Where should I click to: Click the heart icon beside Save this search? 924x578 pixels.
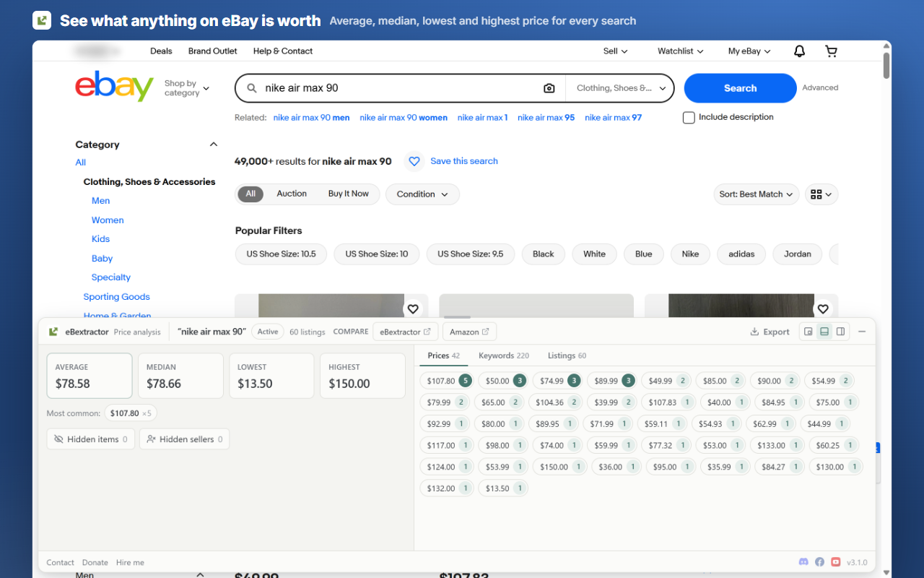coord(414,161)
